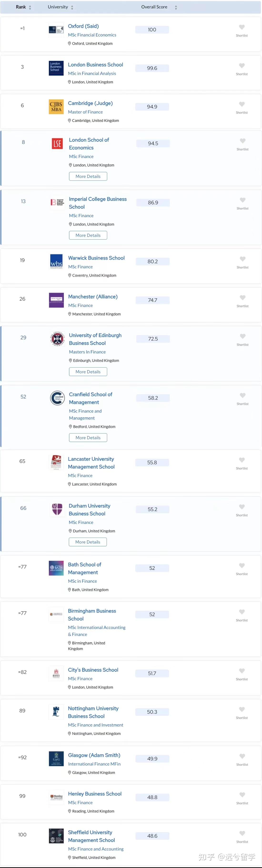Screen dimensions: 262x868
Task: Select the wbs Warwick Business School logo
Action: click(56, 261)
